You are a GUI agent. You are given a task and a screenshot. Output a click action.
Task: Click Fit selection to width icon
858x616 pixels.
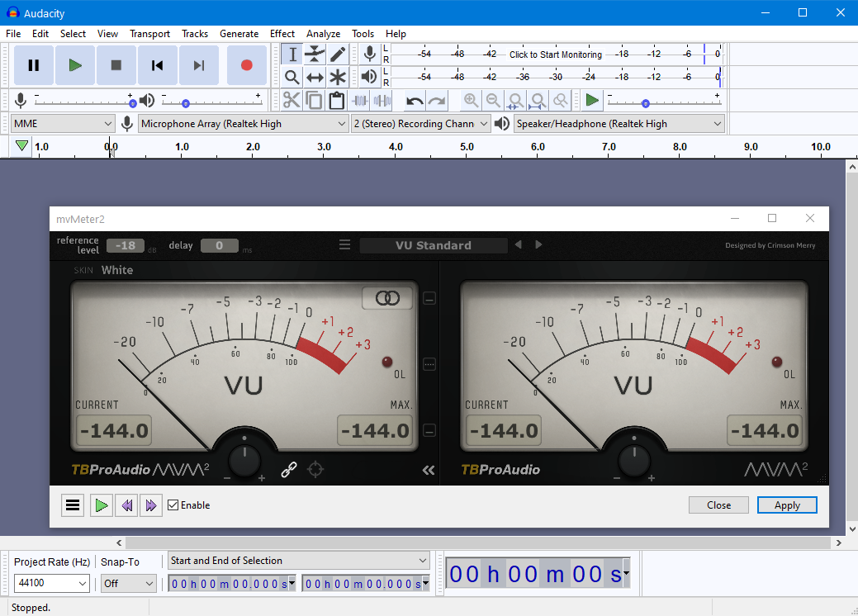click(x=515, y=100)
